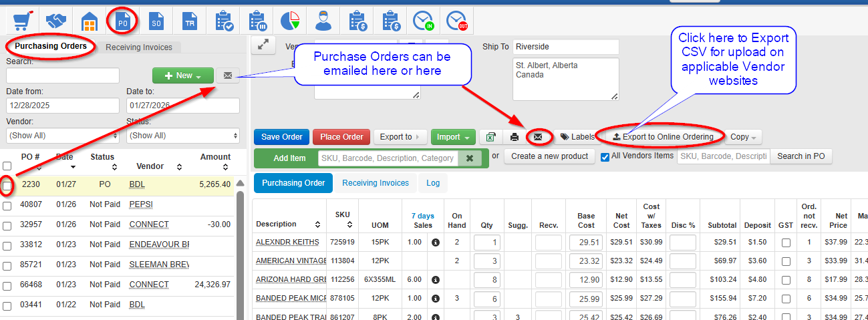Check the box for PO 40807
Image resolution: width=868 pixels, height=320 pixels.
coord(7,206)
